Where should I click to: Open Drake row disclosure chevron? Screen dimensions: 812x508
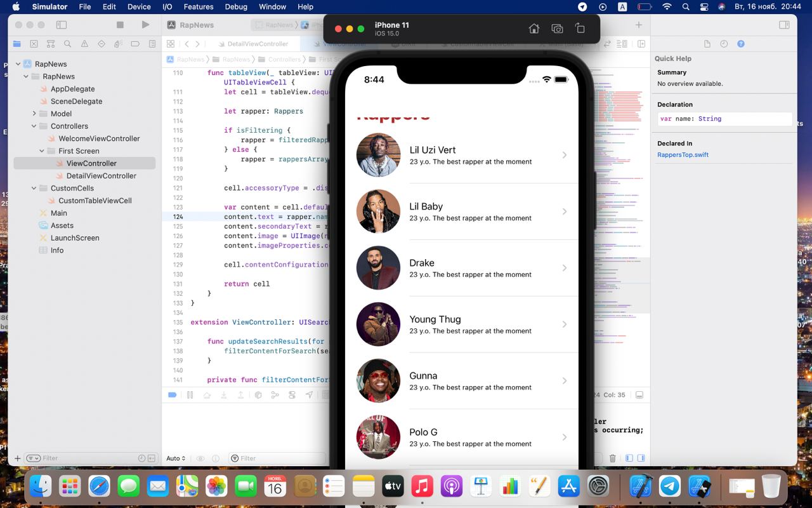tap(564, 268)
